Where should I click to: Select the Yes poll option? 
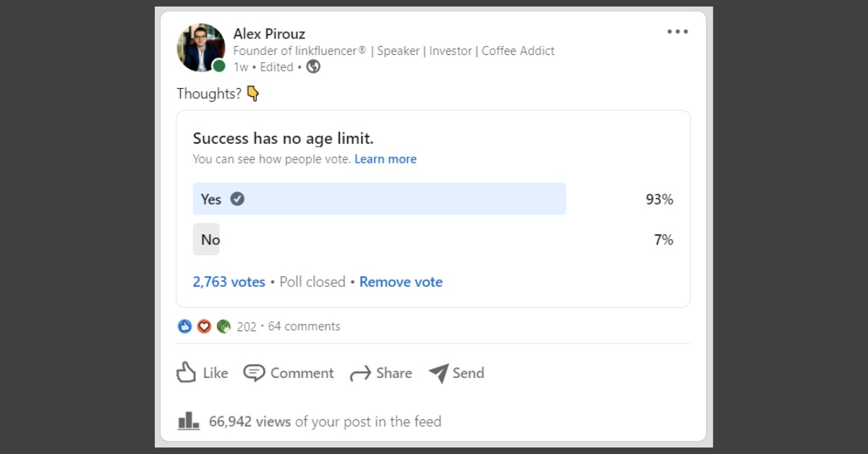coord(379,199)
